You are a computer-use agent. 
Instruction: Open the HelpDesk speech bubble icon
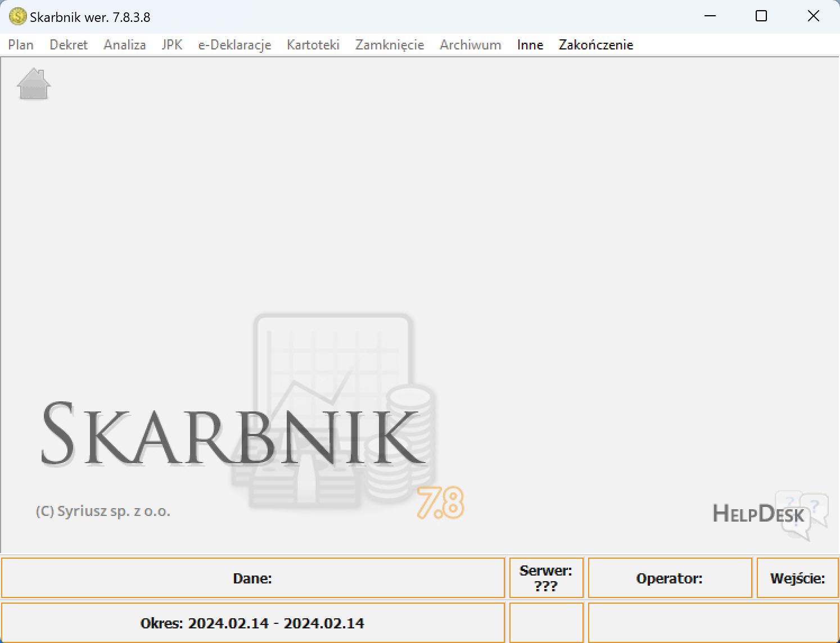(x=801, y=515)
